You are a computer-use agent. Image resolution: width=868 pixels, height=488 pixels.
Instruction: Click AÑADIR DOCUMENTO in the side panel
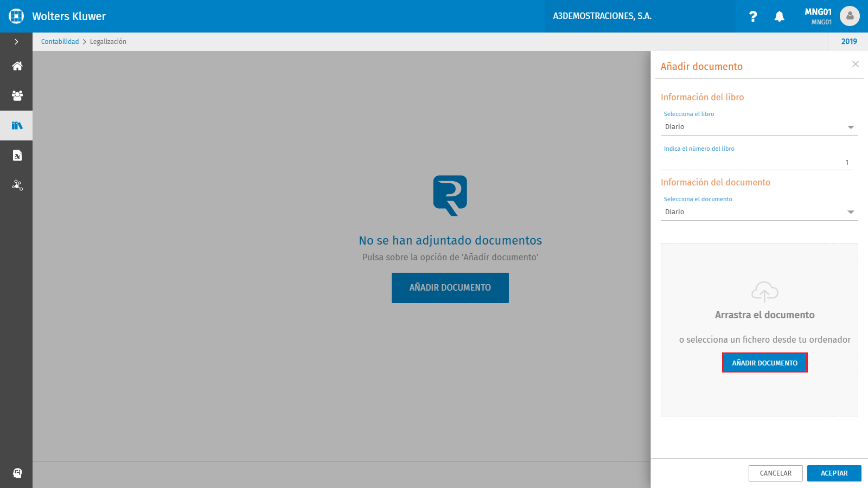tap(765, 363)
